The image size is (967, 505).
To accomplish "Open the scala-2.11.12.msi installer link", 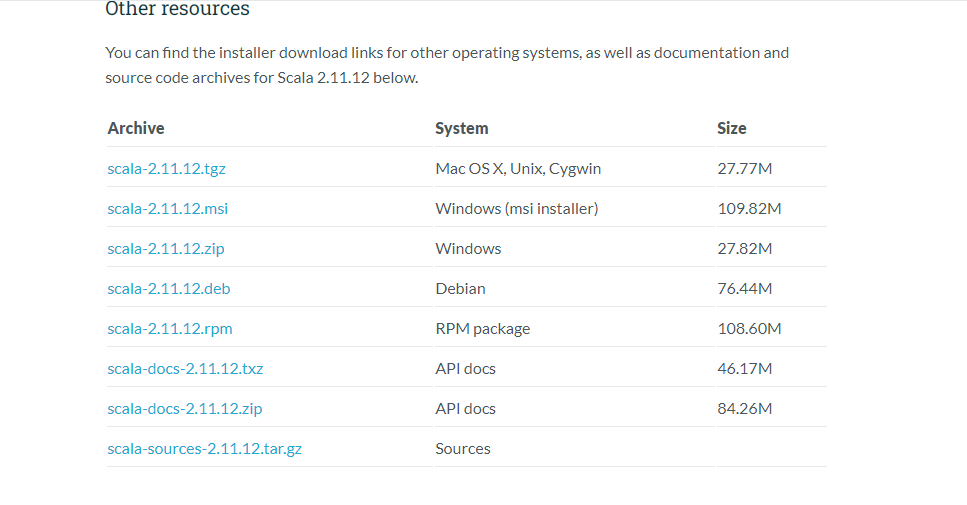I will point(168,209).
